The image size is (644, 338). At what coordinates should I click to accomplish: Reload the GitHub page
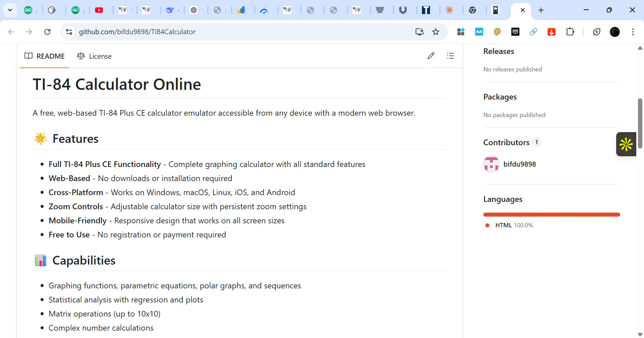pyautogui.click(x=47, y=32)
